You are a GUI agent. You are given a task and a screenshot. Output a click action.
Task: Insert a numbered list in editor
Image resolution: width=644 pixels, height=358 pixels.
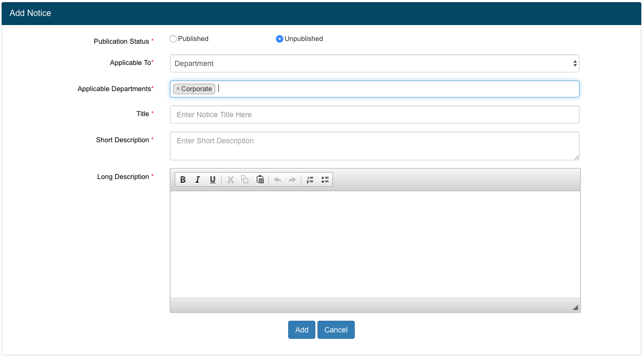310,180
